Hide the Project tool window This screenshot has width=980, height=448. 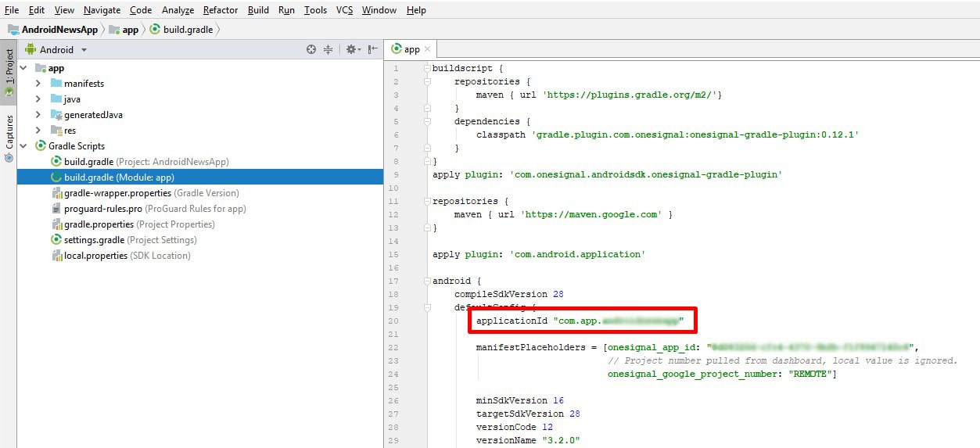[372, 49]
